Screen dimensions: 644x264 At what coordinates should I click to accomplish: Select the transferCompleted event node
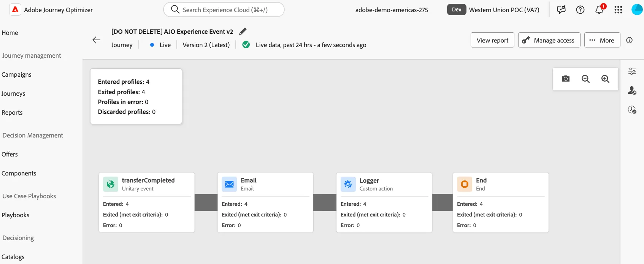[x=147, y=202]
